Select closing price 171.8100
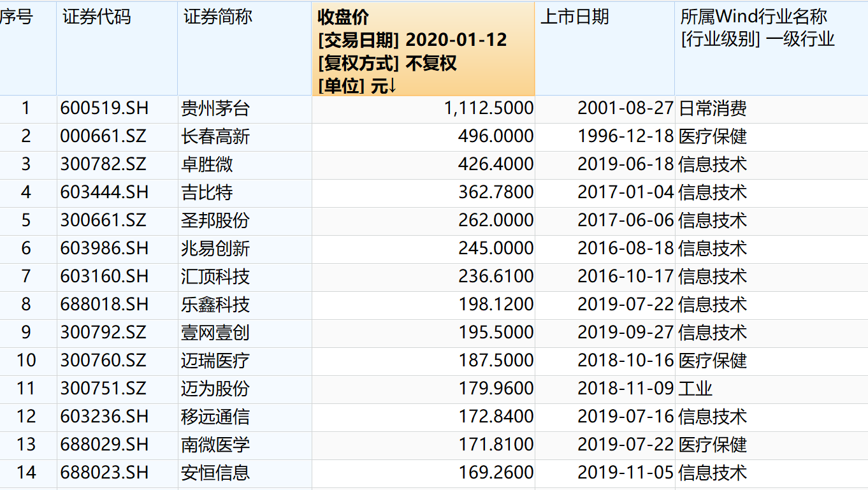This screenshot has width=868, height=490. [496, 445]
